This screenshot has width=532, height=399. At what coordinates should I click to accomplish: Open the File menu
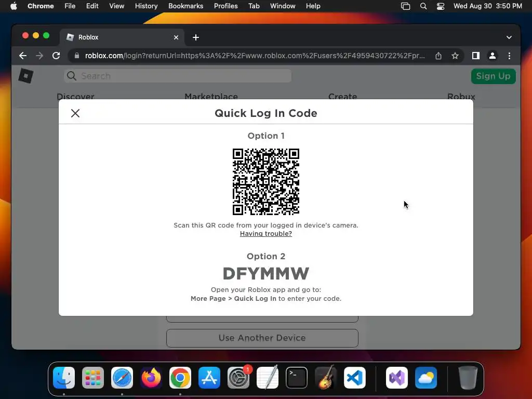[x=70, y=6]
